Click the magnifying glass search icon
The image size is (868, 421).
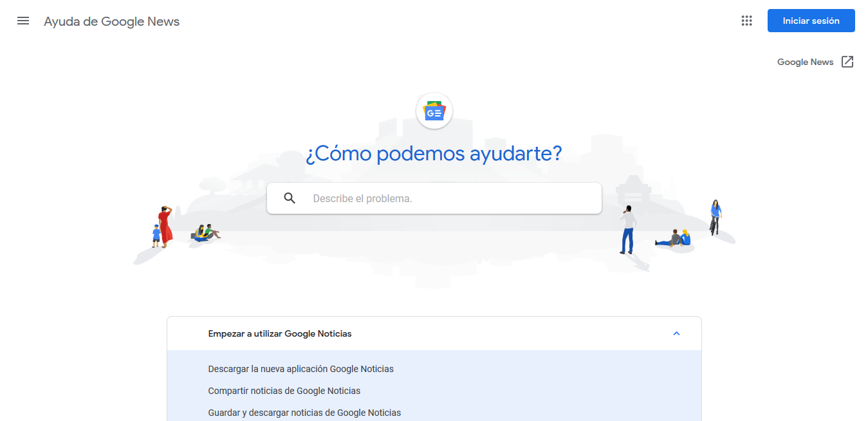point(290,198)
